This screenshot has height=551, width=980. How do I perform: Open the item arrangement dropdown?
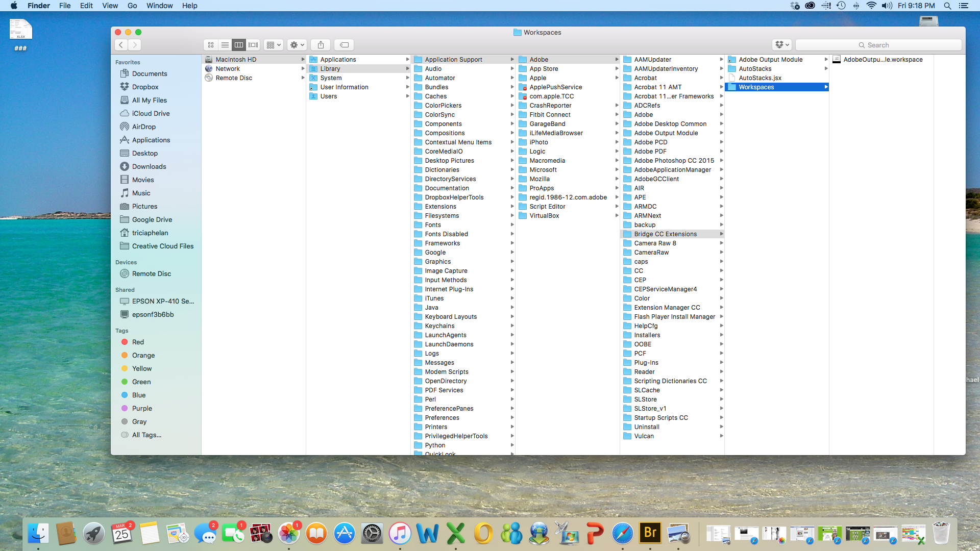click(x=274, y=45)
